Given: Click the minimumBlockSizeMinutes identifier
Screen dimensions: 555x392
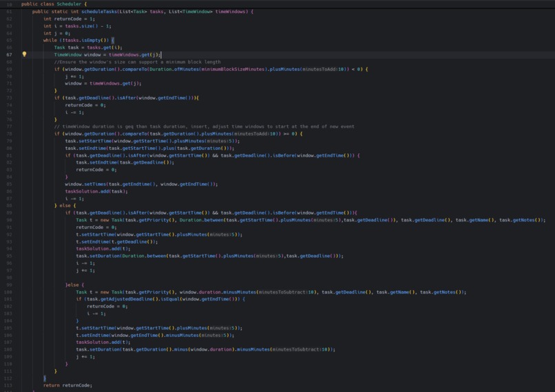Looking at the screenshot, I should 233,69.
